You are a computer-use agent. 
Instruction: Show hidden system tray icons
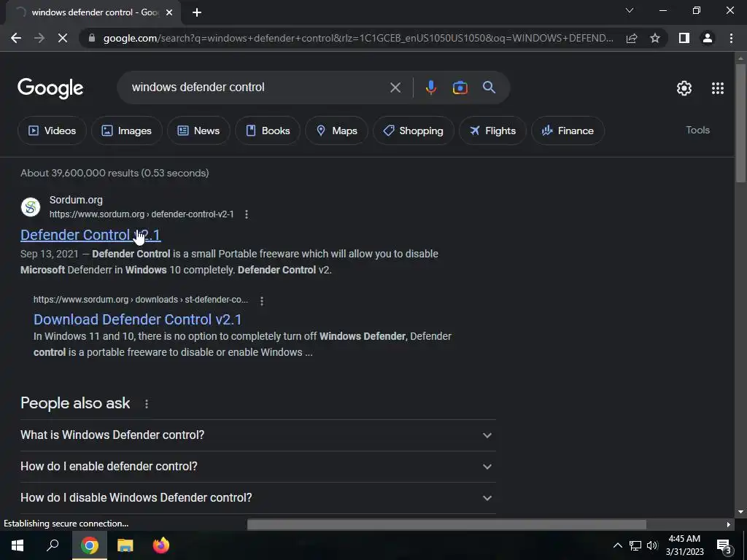coord(617,545)
